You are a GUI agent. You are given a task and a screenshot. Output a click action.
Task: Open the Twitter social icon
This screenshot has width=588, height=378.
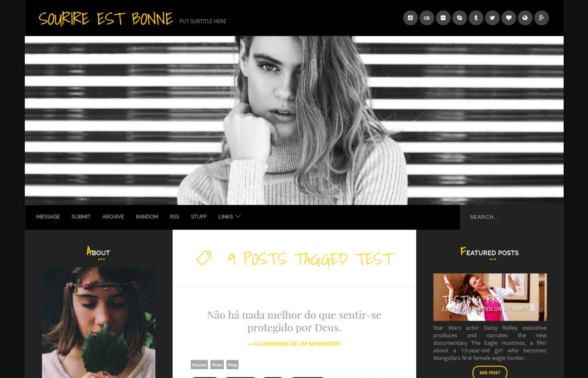click(492, 18)
